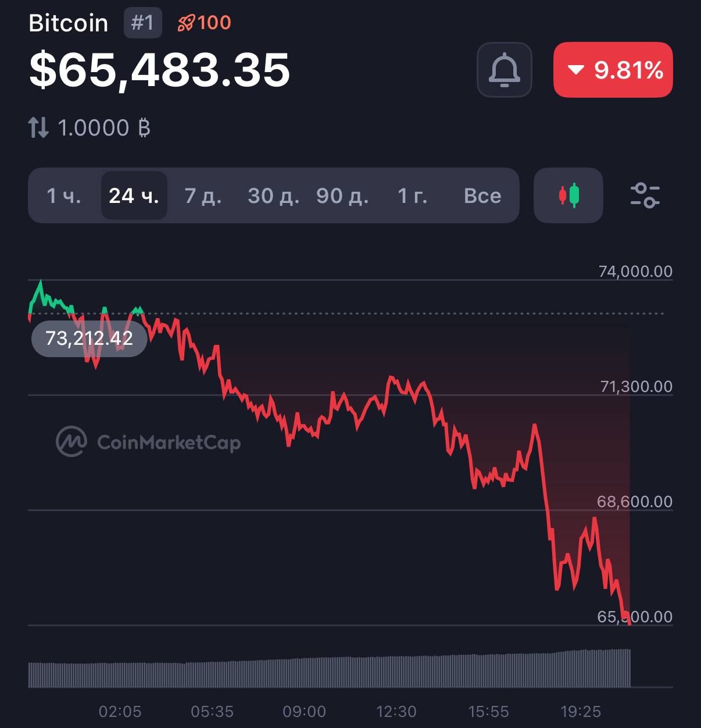This screenshot has height=728, width=701.
Task: Tap the 73,212.42 open price label
Action: coord(89,338)
